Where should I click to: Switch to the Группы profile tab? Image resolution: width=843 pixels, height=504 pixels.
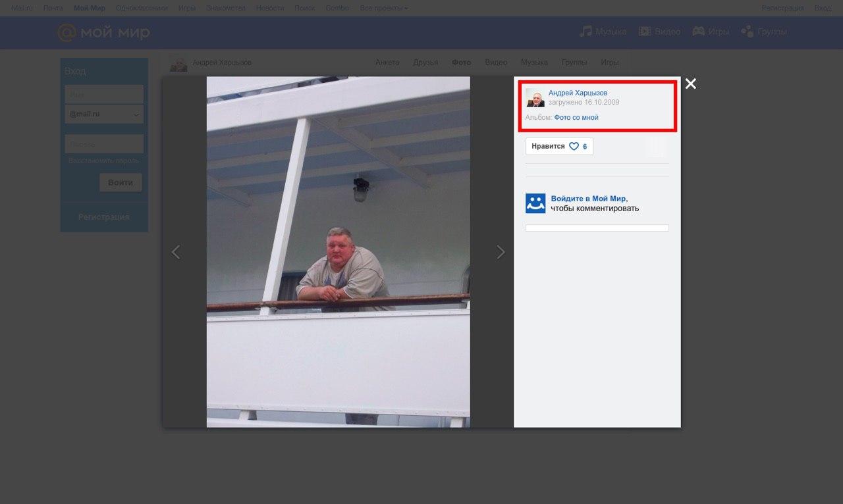tap(574, 63)
